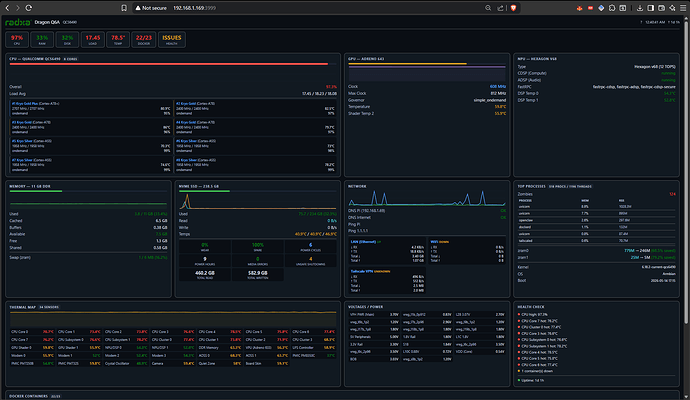Click the 78.5° Temp tile

tap(118, 39)
